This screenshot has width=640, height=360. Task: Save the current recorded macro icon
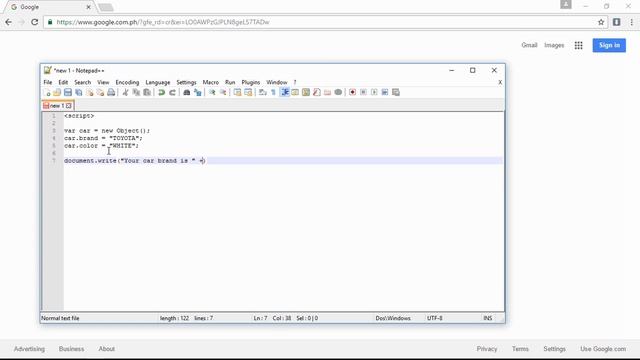396,93
